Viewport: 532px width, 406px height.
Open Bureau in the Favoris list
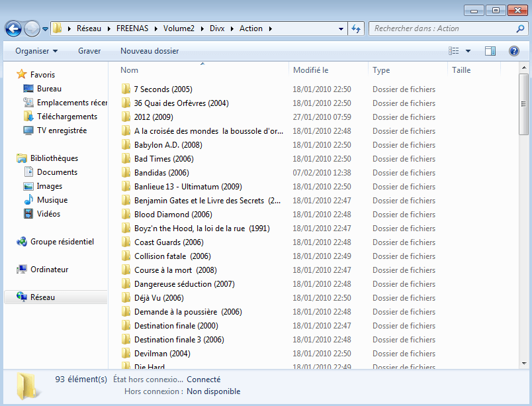tap(49, 89)
